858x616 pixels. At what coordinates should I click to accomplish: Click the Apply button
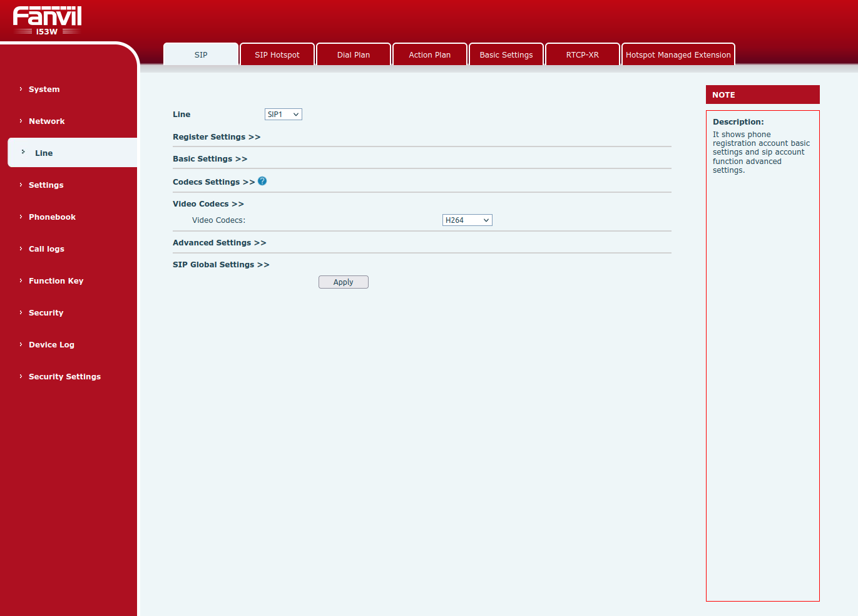click(344, 282)
